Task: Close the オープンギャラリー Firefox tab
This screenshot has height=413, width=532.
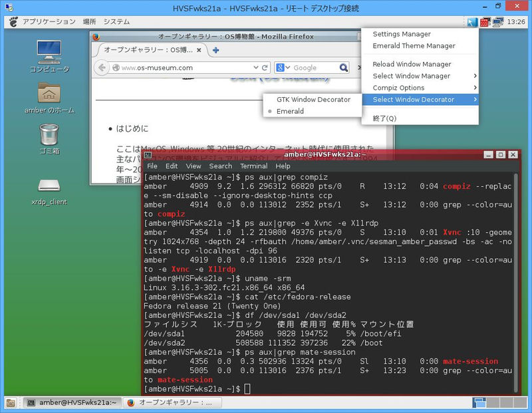Action: [199, 51]
